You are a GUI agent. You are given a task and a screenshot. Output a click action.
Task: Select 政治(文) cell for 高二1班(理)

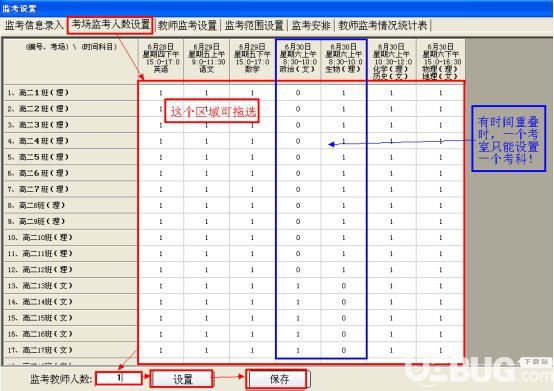298,93
